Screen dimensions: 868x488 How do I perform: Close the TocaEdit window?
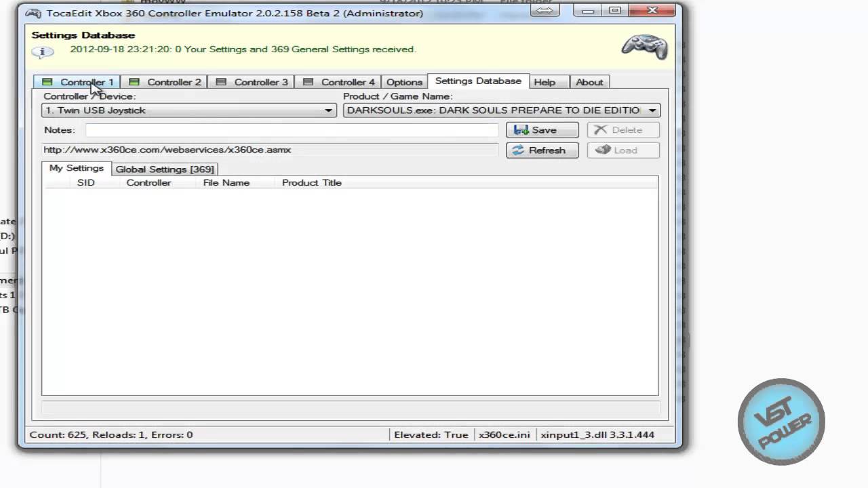[652, 10]
